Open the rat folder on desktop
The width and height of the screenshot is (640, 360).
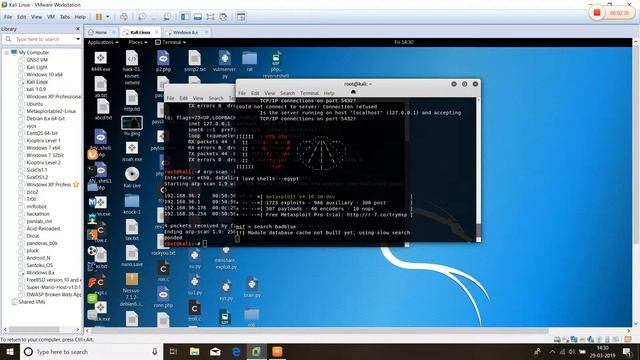click(249, 61)
